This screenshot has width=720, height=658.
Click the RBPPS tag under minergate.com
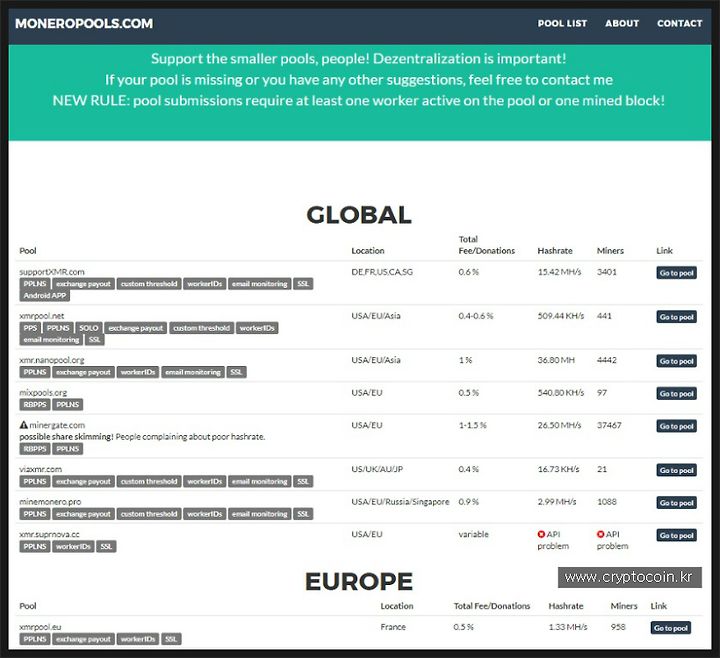tap(35, 449)
